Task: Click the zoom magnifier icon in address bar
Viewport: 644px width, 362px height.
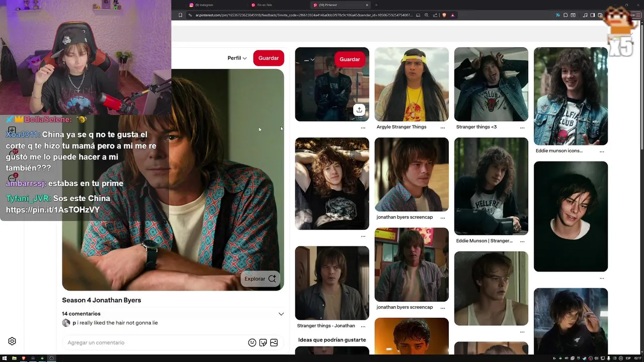Action: (427, 15)
